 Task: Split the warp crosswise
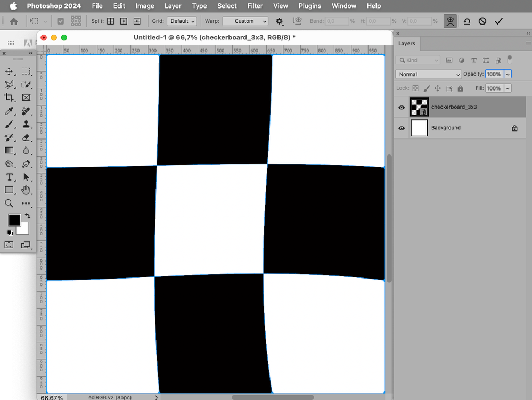point(110,21)
